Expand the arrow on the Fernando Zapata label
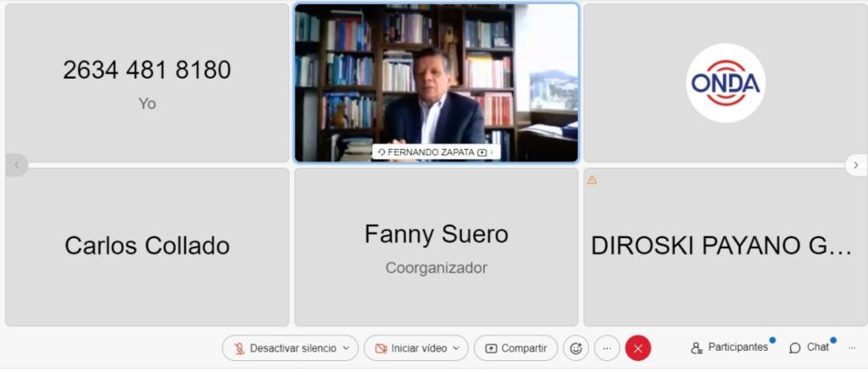The image size is (868, 372). pyautogui.click(x=492, y=153)
